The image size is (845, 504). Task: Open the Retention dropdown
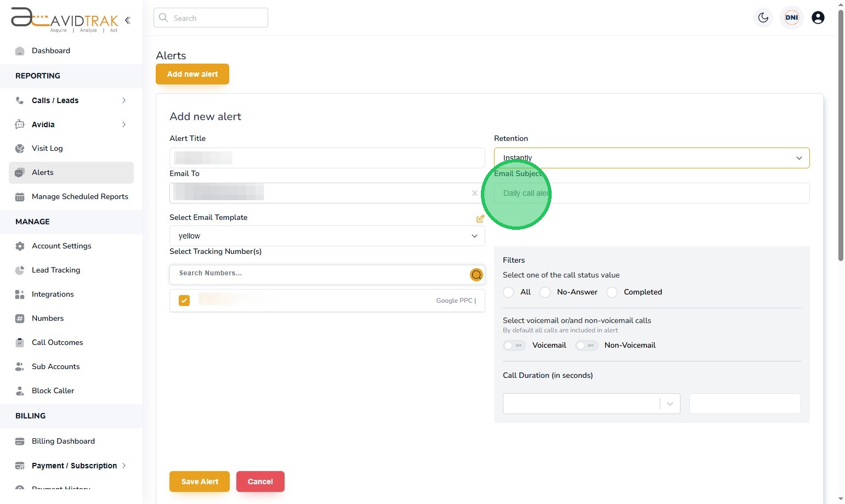tap(651, 158)
